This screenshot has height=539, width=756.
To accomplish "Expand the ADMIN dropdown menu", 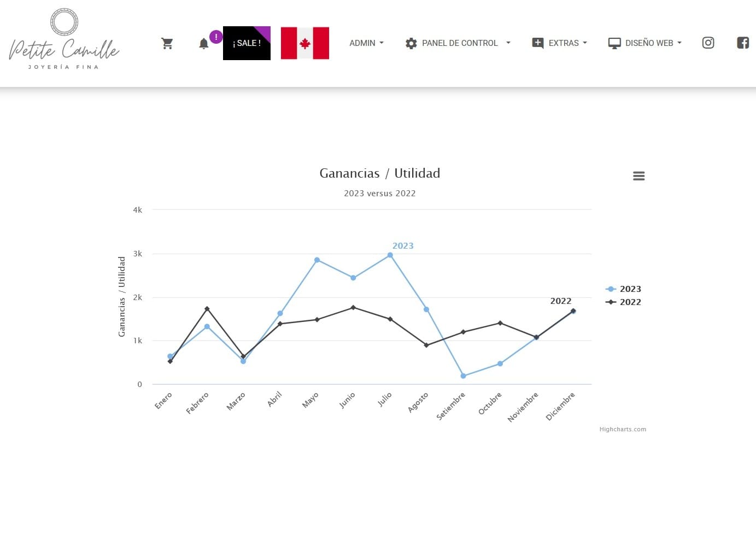I will (366, 43).
